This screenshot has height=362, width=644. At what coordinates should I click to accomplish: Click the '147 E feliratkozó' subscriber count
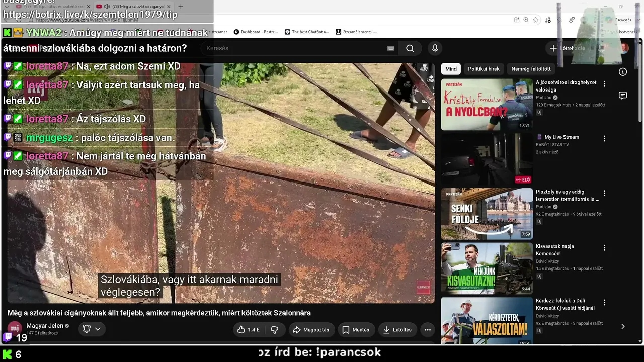42,333
